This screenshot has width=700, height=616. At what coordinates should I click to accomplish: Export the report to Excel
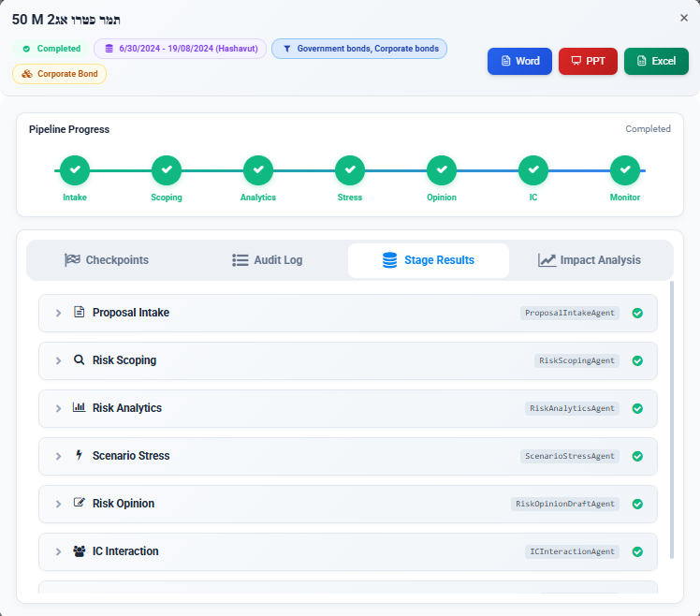(x=656, y=61)
